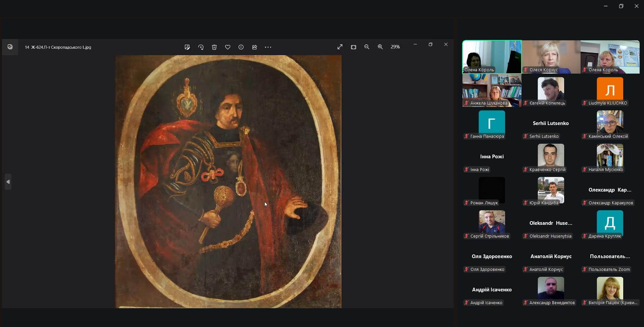Click the orange Л avatar of Liudmyla KLIUCHKO
The width and height of the screenshot is (644, 327).
(610, 89)
